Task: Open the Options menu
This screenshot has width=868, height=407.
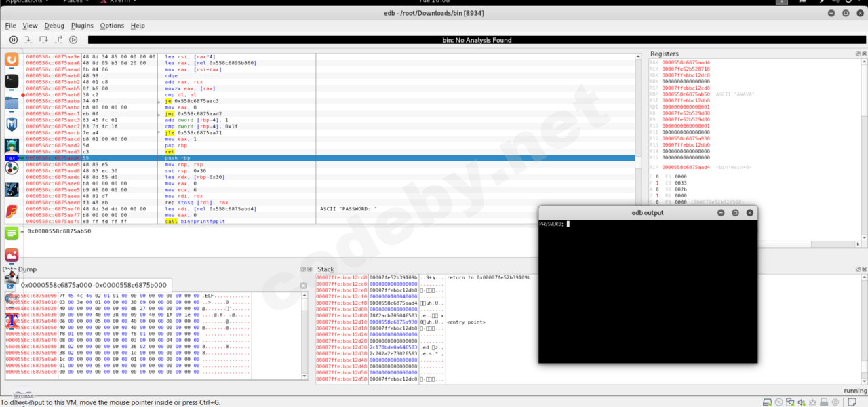Action: (x=112, y=26)
